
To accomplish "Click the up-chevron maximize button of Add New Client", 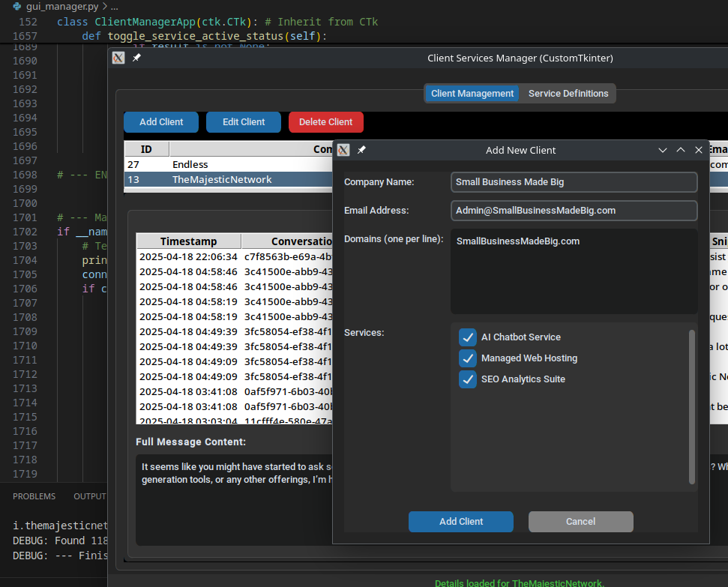I will pos(681,150).
